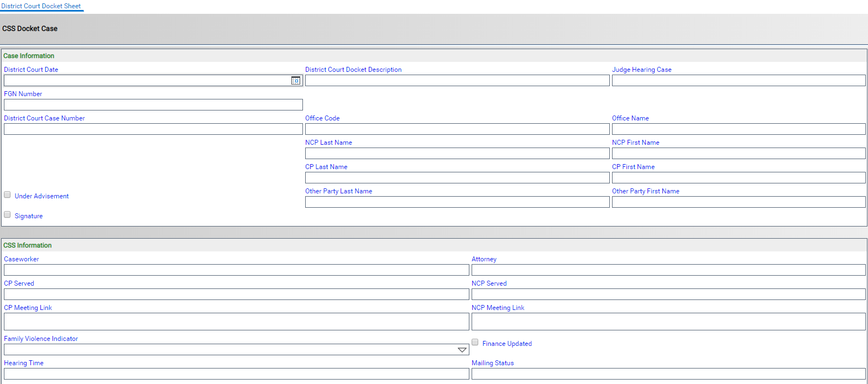Click the District Court Date label
The width and height of the screenshot is (868, 384).
(x=31, y=70)
